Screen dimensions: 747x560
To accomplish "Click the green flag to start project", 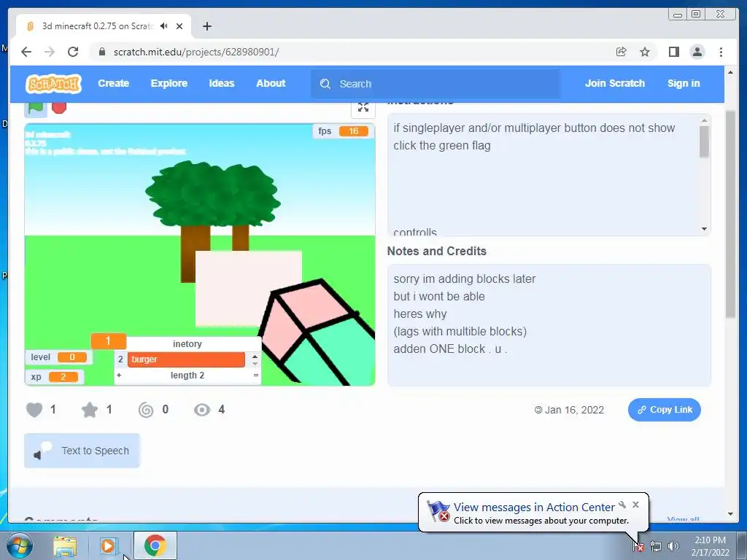I will (x=36, y=108).
